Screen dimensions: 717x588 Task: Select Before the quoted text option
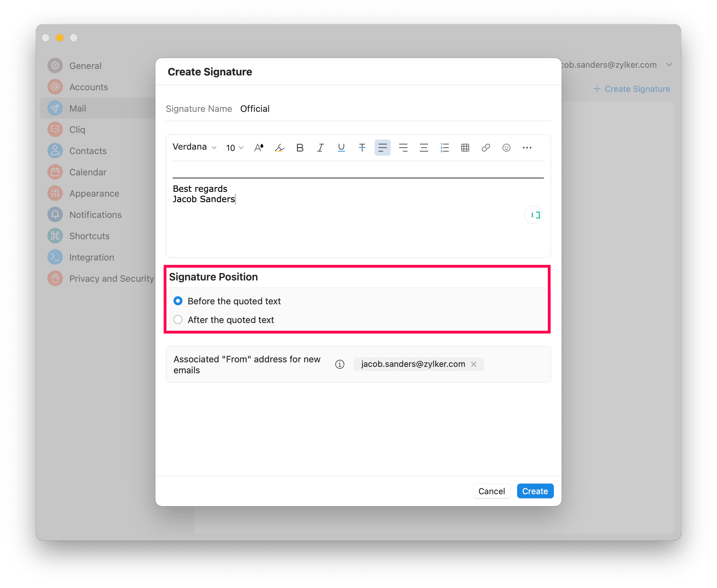pos(178,301)
